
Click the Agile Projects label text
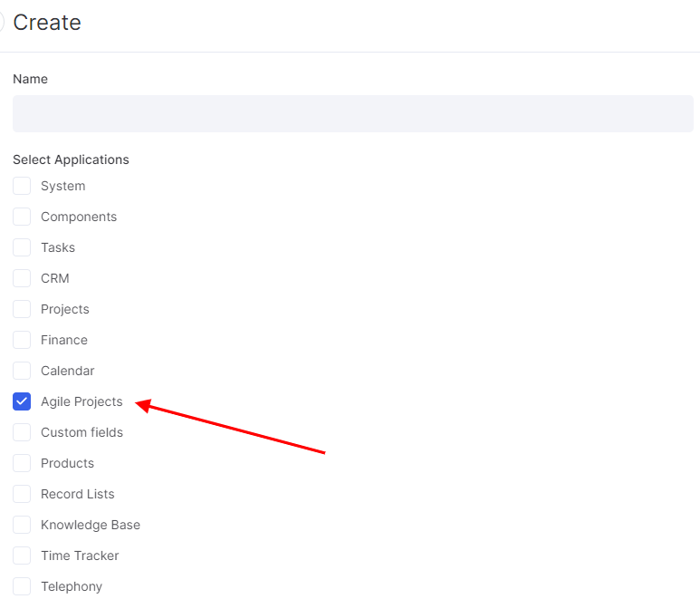pos(82,401)
